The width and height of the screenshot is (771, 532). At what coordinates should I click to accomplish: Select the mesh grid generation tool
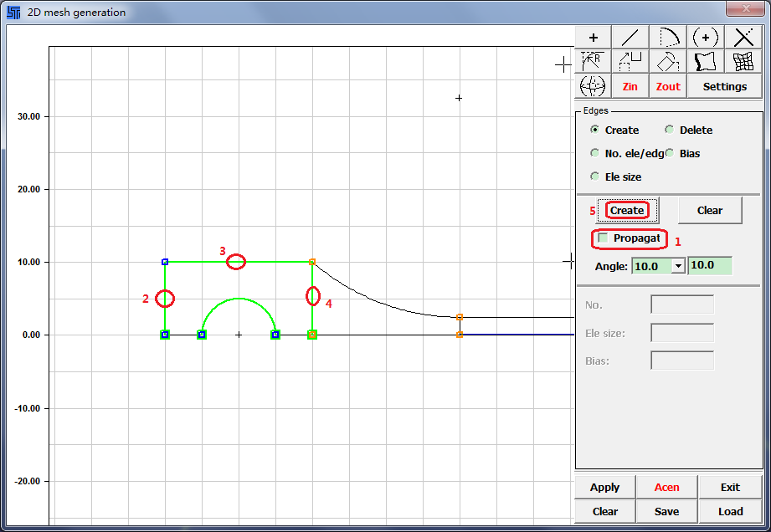pos(743,61)
